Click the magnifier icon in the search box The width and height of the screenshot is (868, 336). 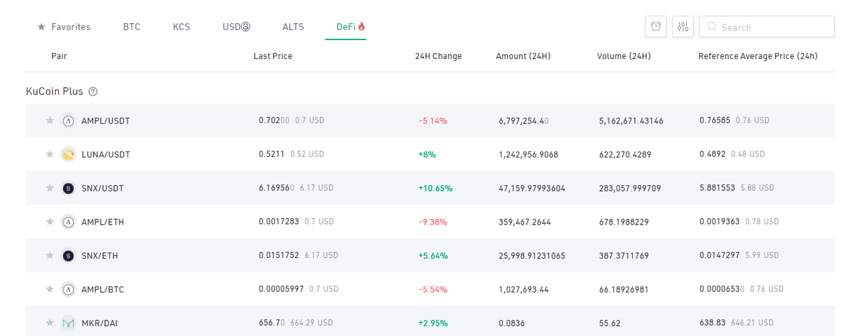(712, 27)
